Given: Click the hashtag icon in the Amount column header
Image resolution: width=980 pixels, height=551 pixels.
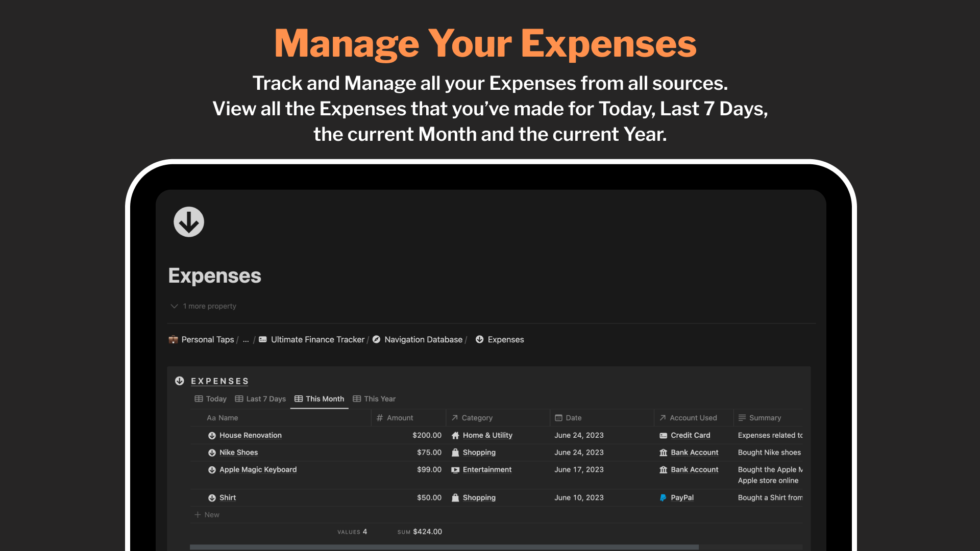Looking at the screenshot, I should tap(379, 417).
